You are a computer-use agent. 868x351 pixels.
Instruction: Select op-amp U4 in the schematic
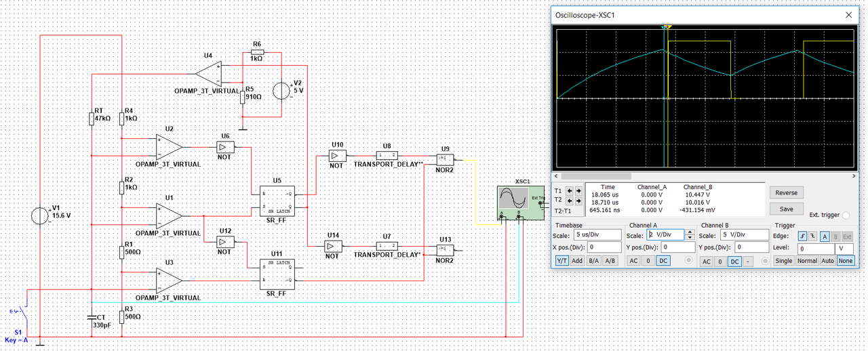208,73
